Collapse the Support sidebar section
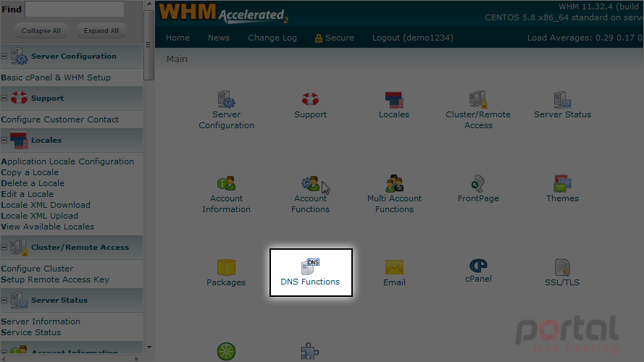Screen dimensions: 644x362 [4, 98]
